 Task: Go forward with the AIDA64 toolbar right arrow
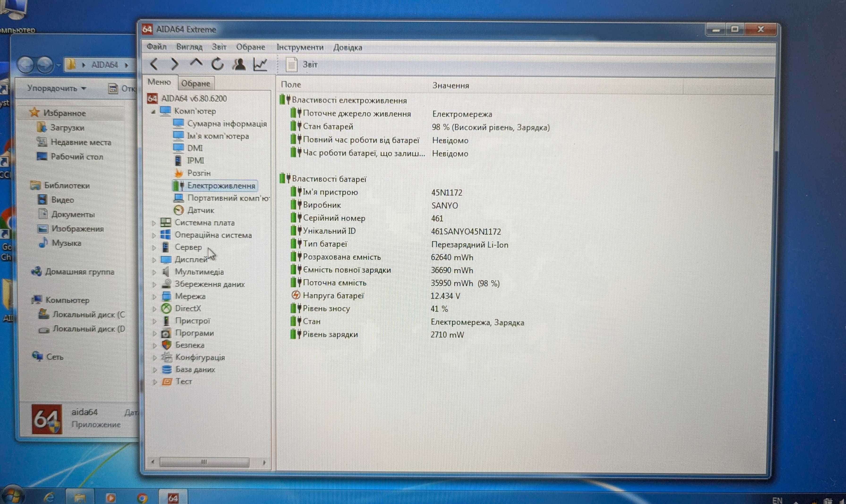174,64
